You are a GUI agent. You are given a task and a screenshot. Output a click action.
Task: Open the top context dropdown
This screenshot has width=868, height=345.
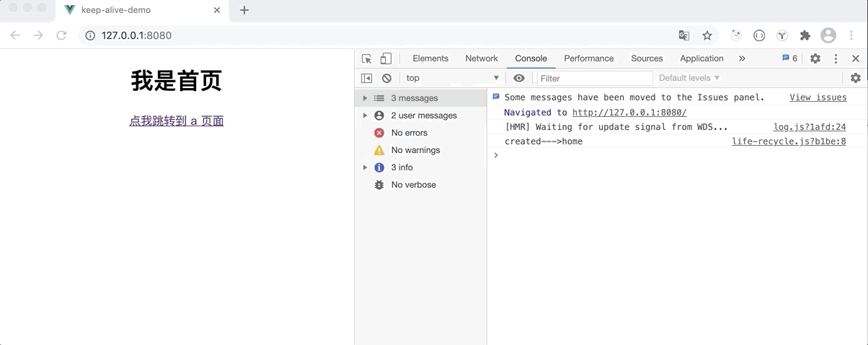tap(452, 78)
